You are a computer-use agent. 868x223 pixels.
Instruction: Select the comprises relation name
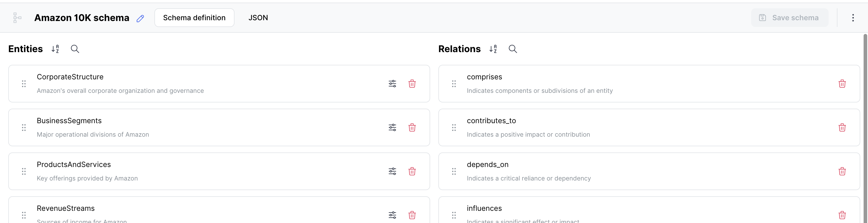point(484,77)
